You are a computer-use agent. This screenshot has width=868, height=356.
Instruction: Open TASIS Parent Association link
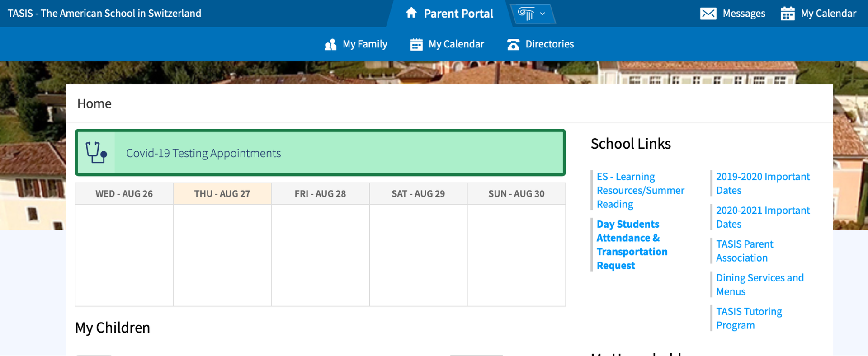[745, 251]
